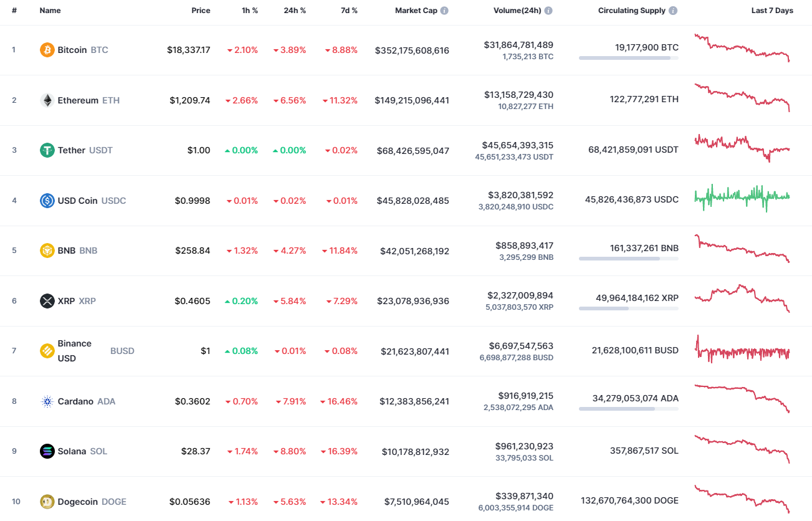Click the Dogecoin DOGE coin logo

[x=47, y=501]
